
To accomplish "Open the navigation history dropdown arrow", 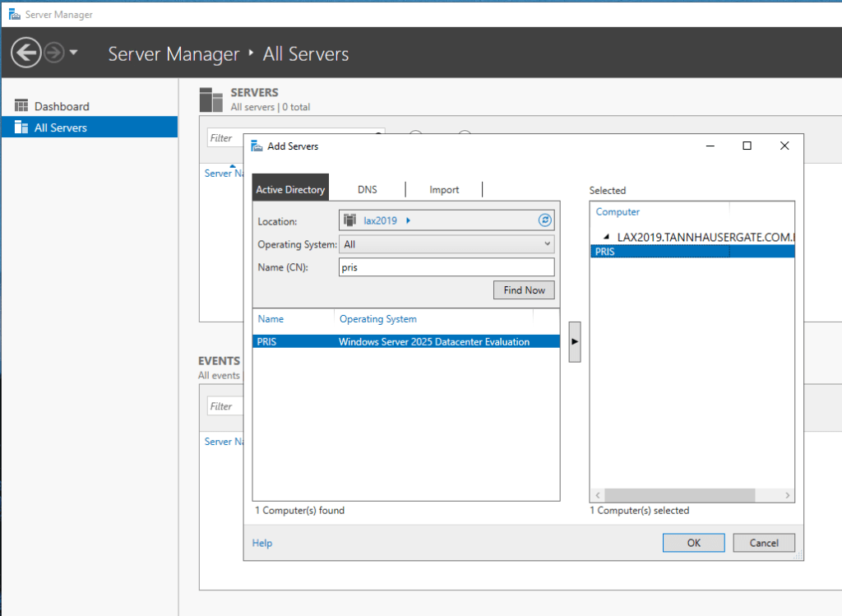I will [x=74, y=53].
